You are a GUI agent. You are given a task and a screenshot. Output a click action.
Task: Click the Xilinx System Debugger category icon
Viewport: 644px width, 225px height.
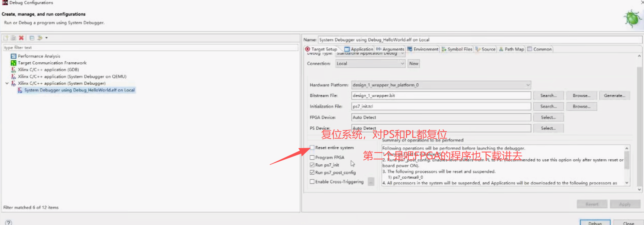point(13,83)
